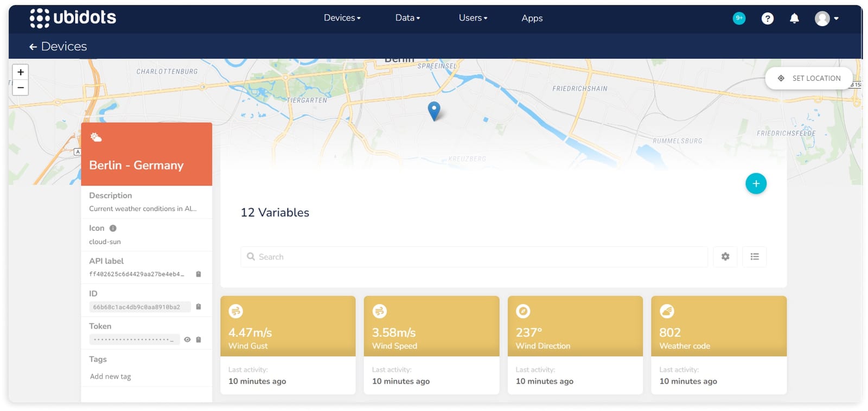Expand the Data dropdown menu
This screenshot has width=868, height=411.
[407, 18]
